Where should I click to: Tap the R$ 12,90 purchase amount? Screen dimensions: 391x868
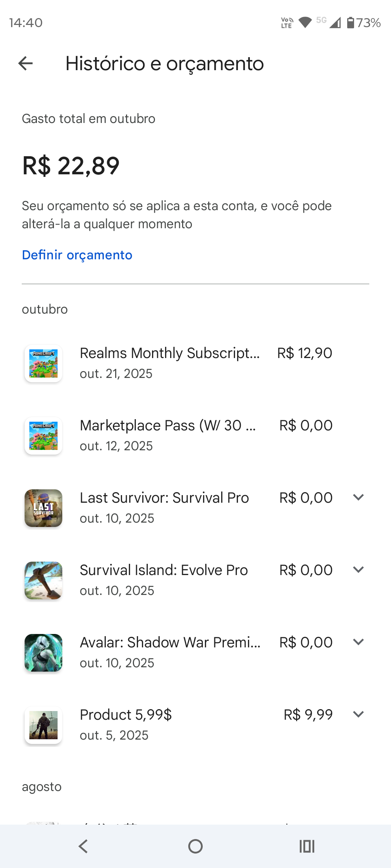[304, 353]
